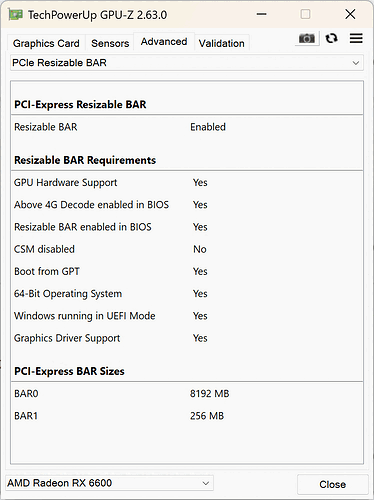
Task: Click the GPU-Z app icon in title bar
Action: pyautogui.click(x=15, y=15)
